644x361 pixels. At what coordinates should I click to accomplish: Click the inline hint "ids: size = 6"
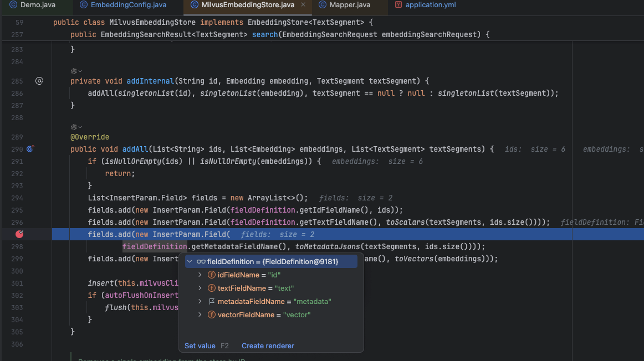(535, 149)
